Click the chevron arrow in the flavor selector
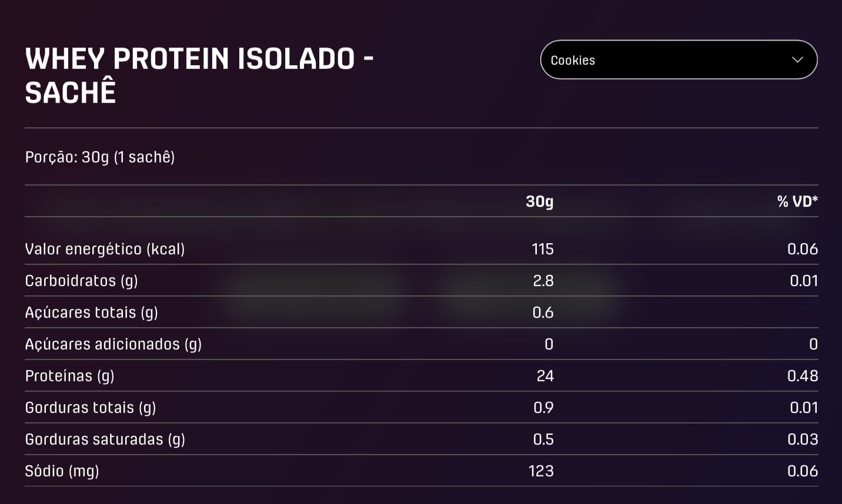This screenshot has height=504, width=842. tap(797, 60)
